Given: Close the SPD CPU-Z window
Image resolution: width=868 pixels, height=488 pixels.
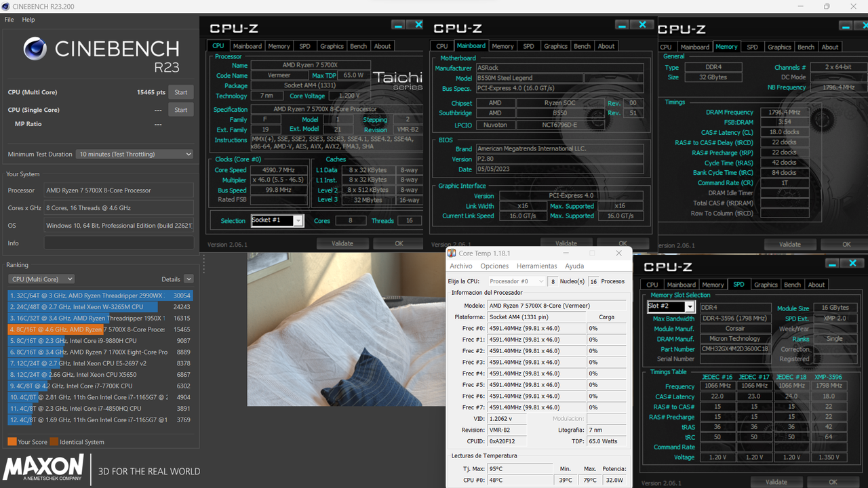Looking at the screenshot, I should click(x=852, y=264).
